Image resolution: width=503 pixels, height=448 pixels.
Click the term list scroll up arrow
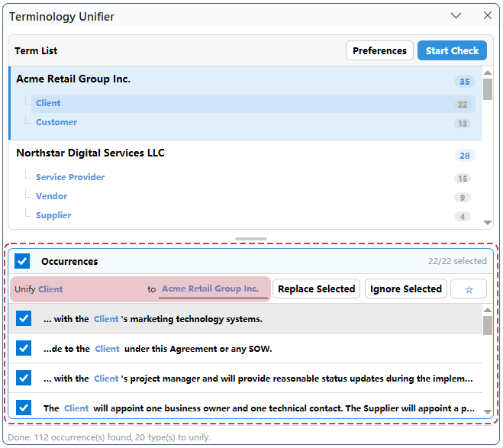(488, 73)
